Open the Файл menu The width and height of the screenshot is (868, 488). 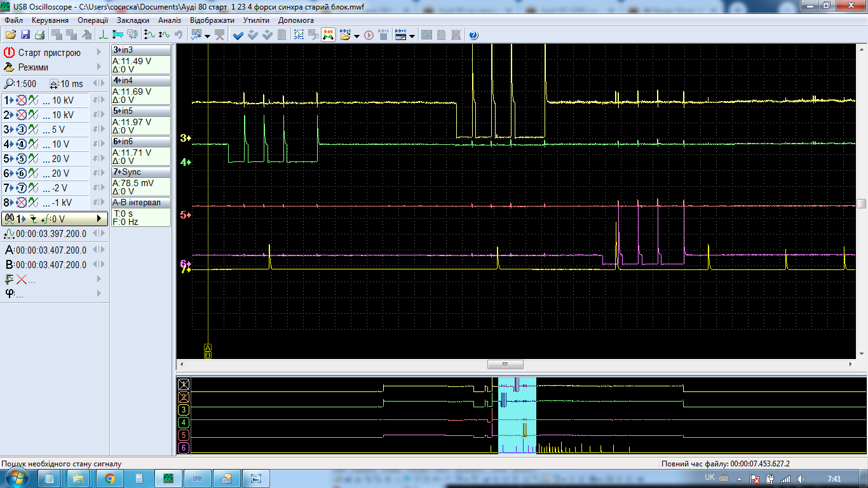pos(13,20)
